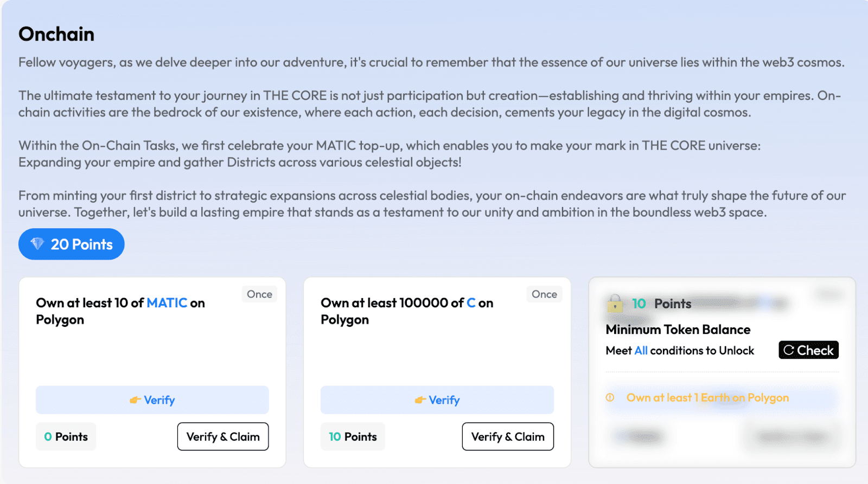Click the pointing hand icon in the MATIC Verify bar
Image resolution: width=868 pixels, height=484 pixels.
coord(135,400)
